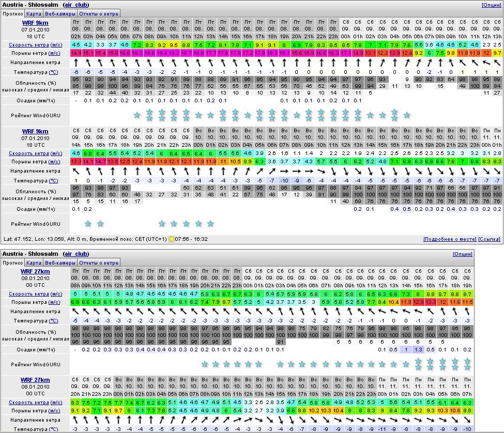The width and height of the screenshot is (504, 433).
Task: Open the [Подробнее о месте] link
Action: pos(449,239)
